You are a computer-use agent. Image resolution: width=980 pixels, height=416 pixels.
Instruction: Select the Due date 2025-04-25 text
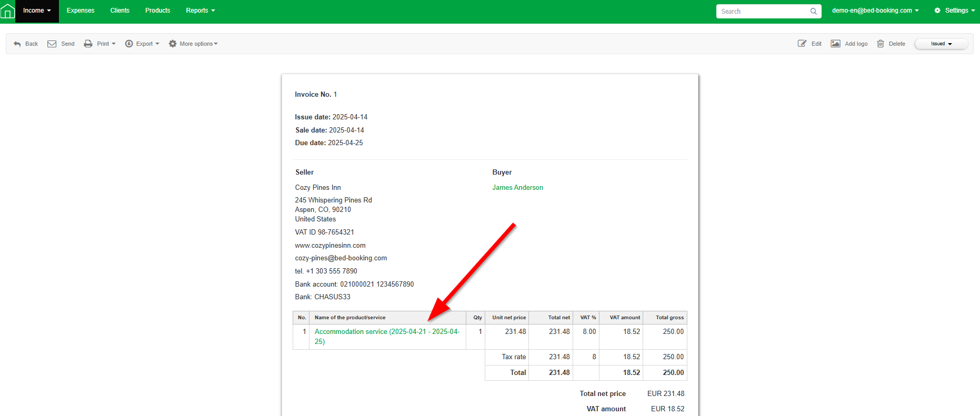tap(329, 143)
